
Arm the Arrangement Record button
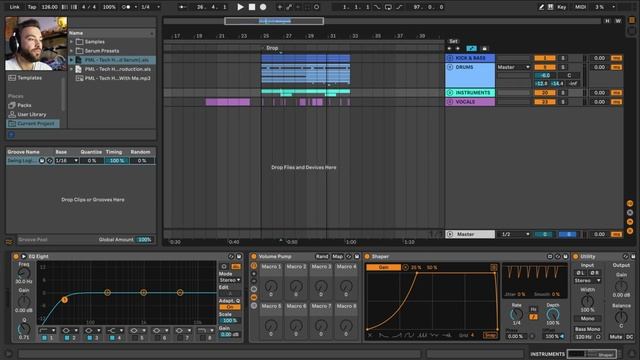(263, 7)
